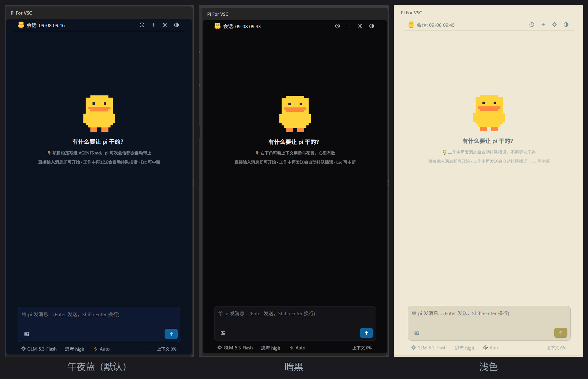Viewport: 588px width, 379px height.
Task: Click plus new session icon in dark panel
Action: pos(349,26)
